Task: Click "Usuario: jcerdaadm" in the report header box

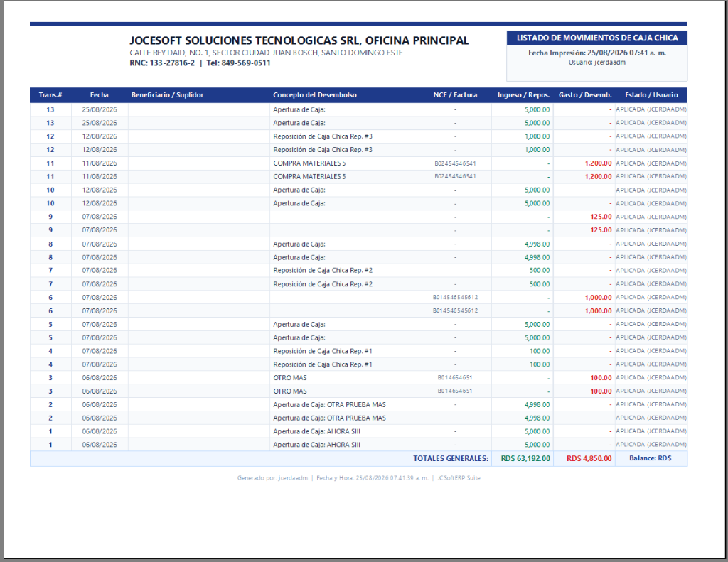Action: 596,63
